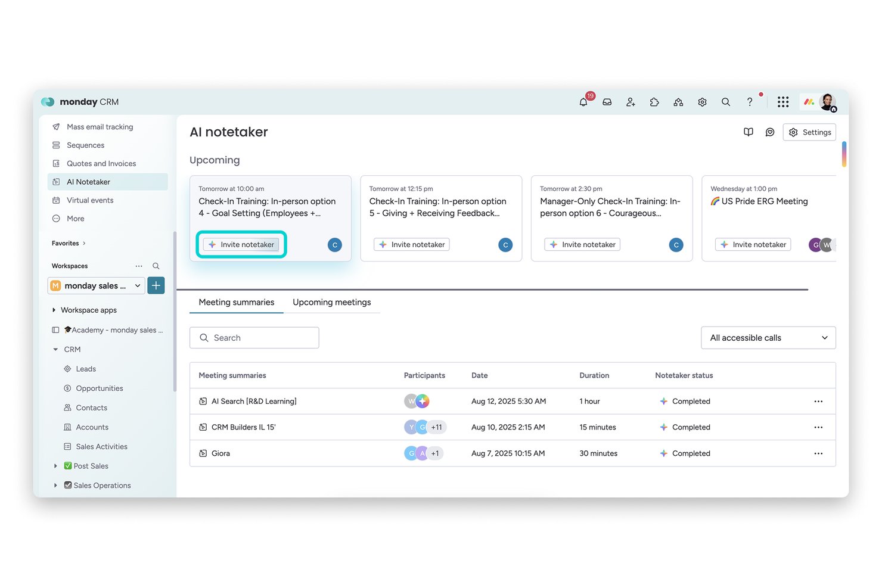Viewport: 882px width, 588px height.
Task: Open CRM Builders IL 15' summary
Action: pos(243,427)
